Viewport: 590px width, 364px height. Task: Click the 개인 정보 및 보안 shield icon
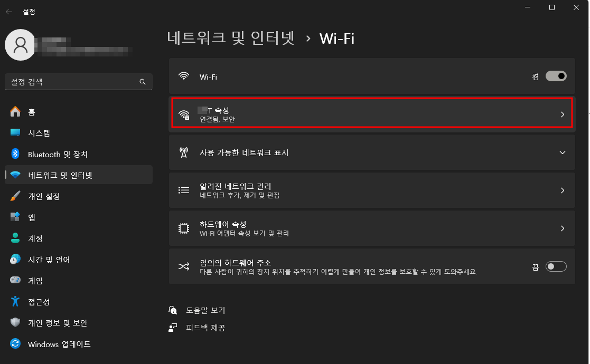[15, 322]
